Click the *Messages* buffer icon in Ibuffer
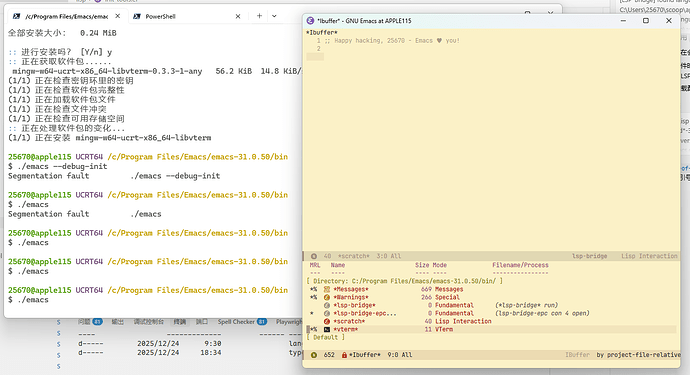Screen dimensions: 690x375 [x=327, y=290]
